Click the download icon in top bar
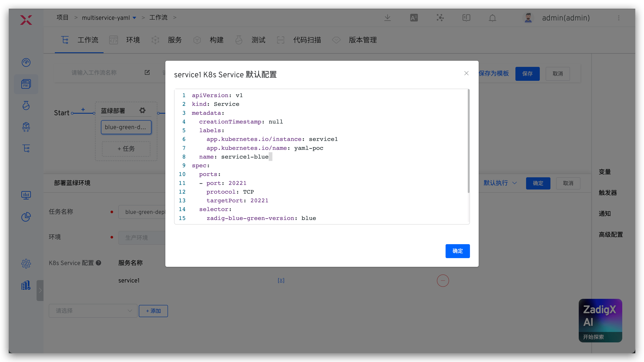Screen dimensions: 644x362 (387, 18)
